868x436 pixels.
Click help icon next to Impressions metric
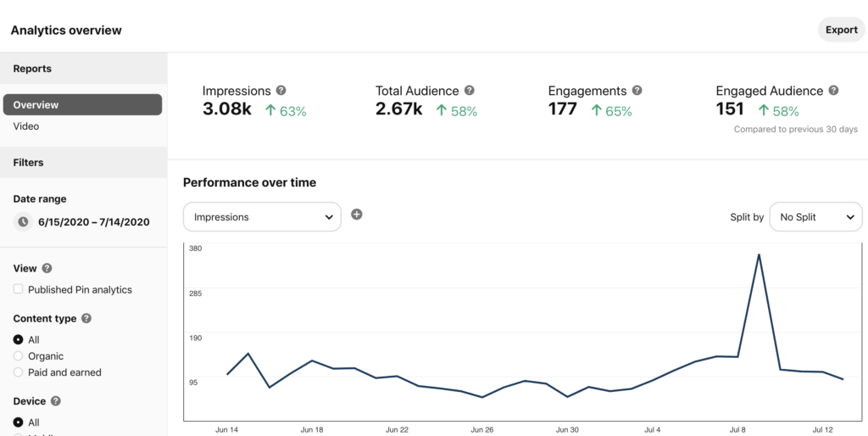click(281, 91)
